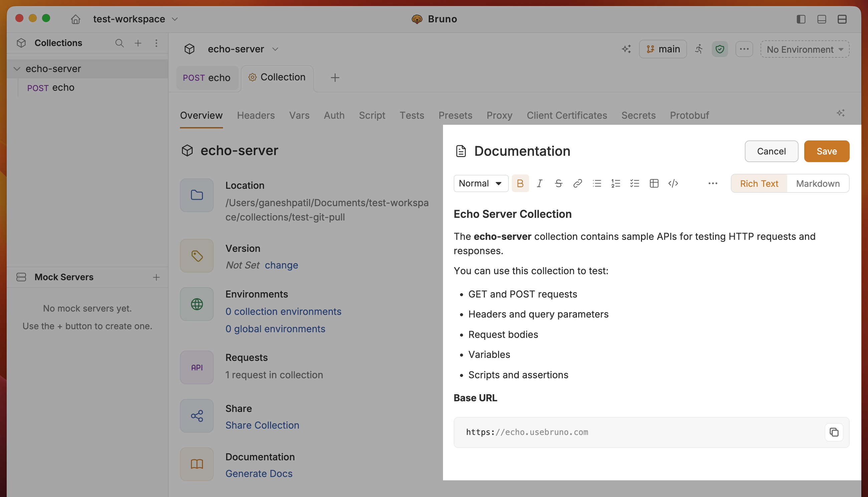Image resolution: width=868 pixels, height=497 pixels.
Task: Open the Script tab
Action: 372,115
